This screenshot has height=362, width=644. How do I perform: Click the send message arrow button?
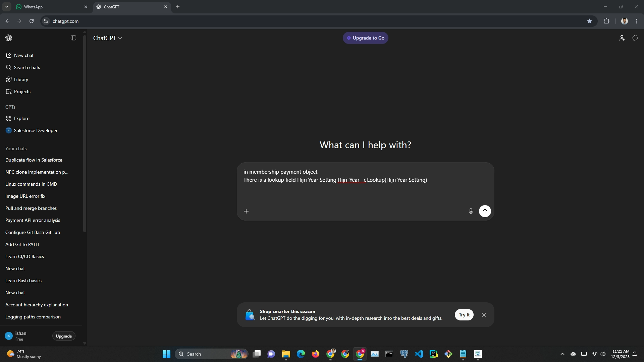(x=485, y=211)
